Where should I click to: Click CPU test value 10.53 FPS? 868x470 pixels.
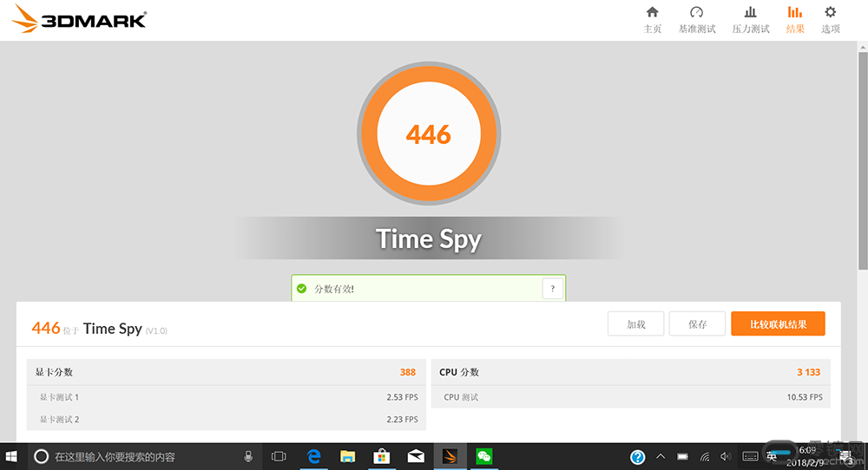click(805, 397)
